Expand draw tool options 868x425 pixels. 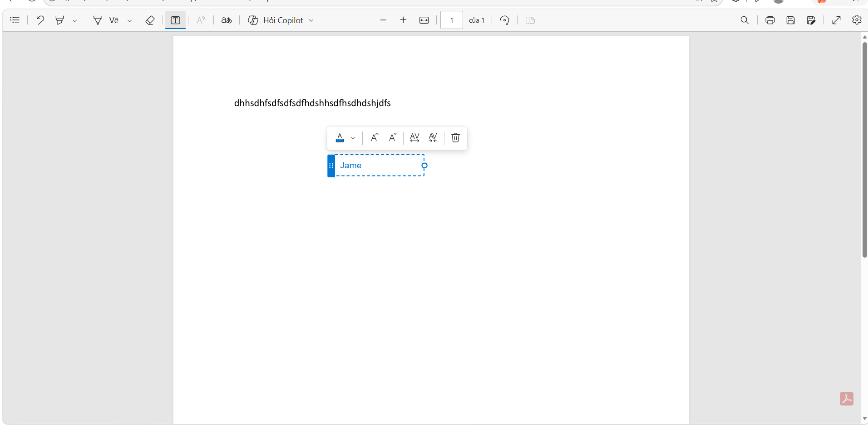coord(130,20)
